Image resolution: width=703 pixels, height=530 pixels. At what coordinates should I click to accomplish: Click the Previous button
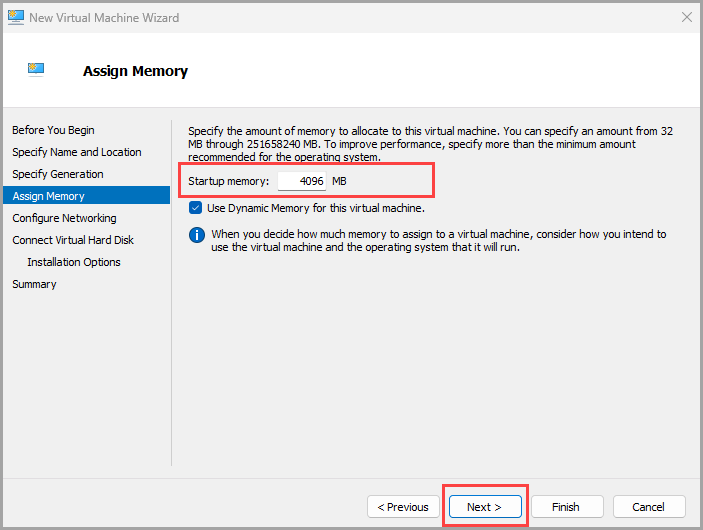403,507
